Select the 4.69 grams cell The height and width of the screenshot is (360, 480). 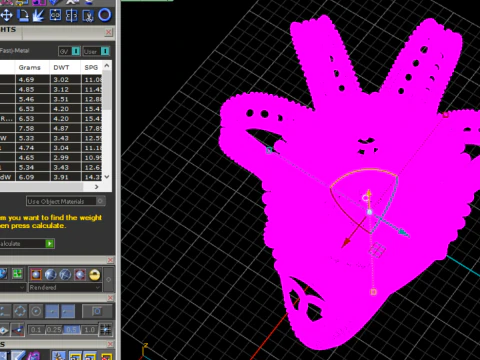32,80
